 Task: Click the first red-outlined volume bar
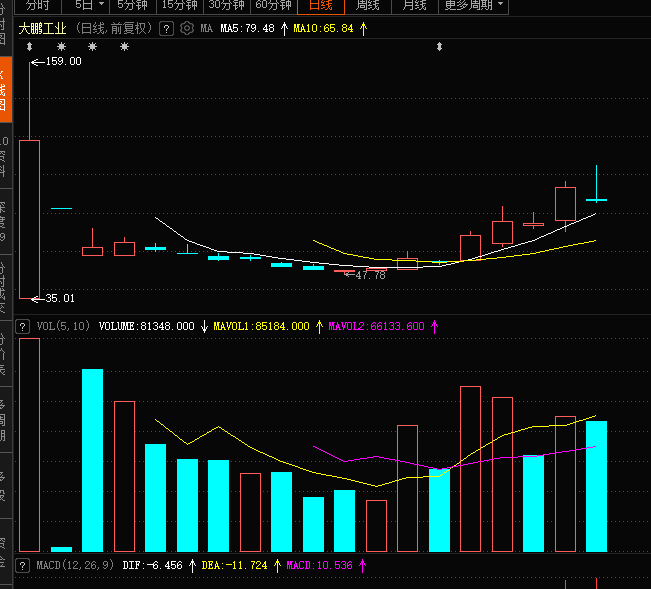tap(29, 445)
